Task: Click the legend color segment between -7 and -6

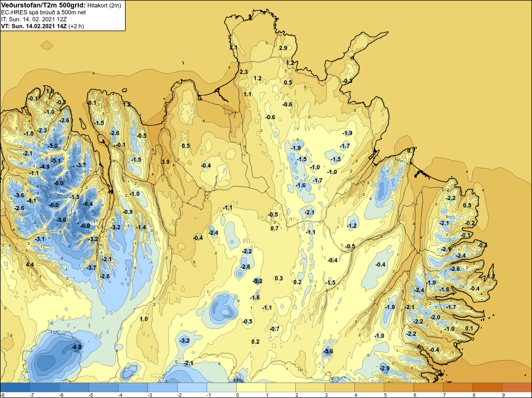Action: [45, 387]
